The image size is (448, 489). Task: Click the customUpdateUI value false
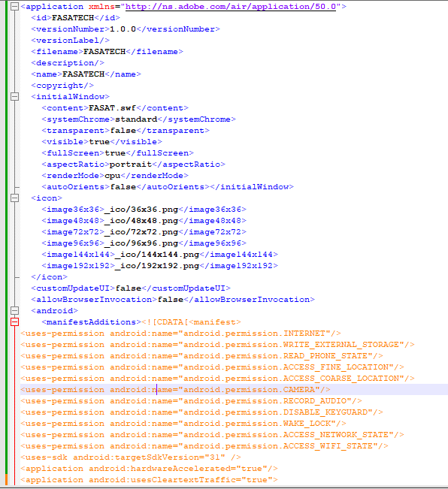(x=129, y=288)
